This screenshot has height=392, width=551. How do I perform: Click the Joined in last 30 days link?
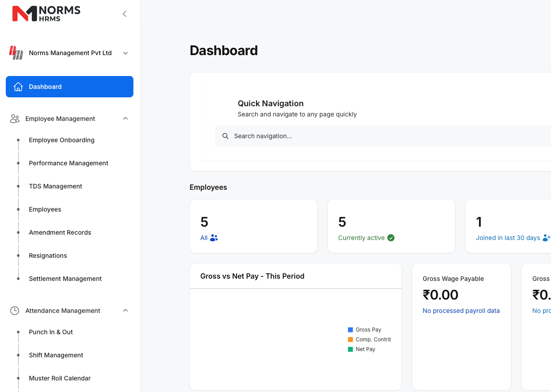pyautogui.click(x=508, y=238)
